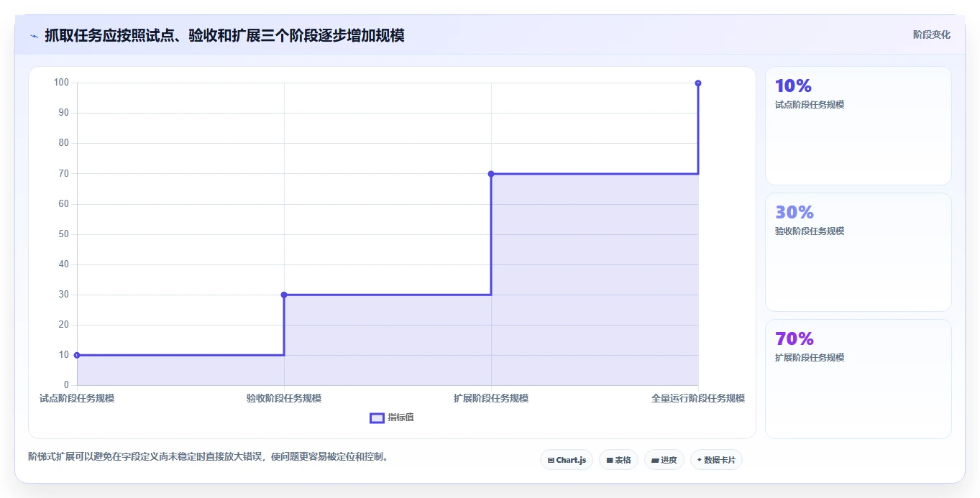Click the y-axis label 80
Viewport: 980px width, 498px height.
[x=64, y=143]
